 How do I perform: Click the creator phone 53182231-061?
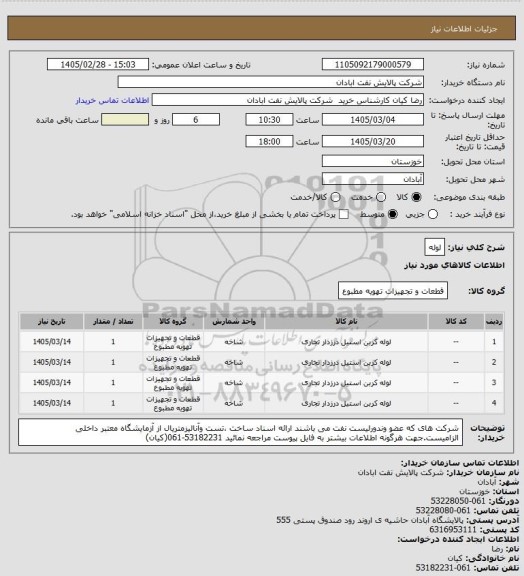pyautogui.click(x=443, y=568)
